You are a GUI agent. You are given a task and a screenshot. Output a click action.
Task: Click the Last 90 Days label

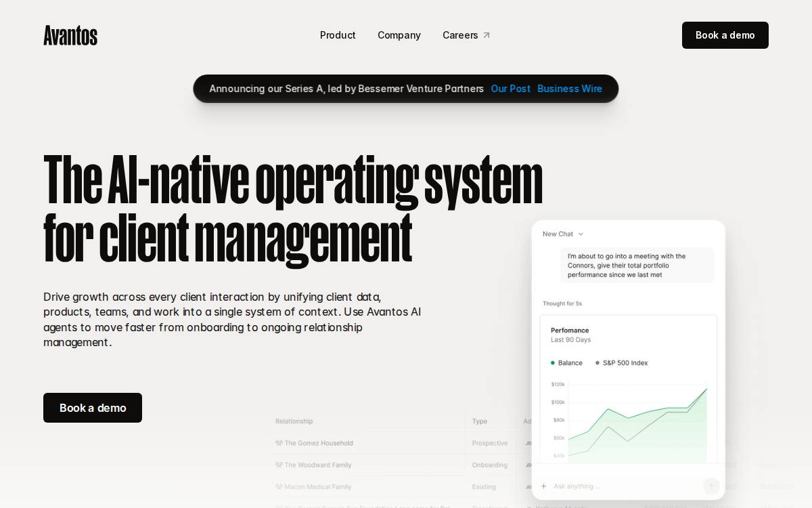pyautogui.click(x=570, y=340)
